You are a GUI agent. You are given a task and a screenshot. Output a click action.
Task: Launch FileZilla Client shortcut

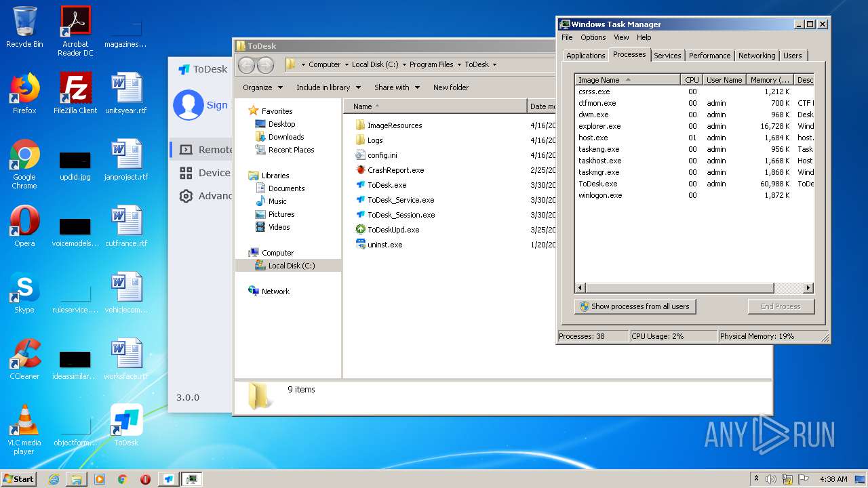[75, 93]
